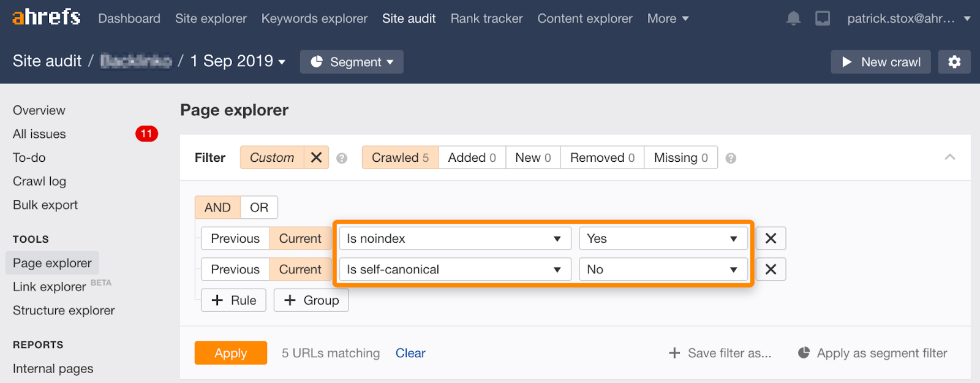The width and height of the screenshot is (980, 383).
Task: Open Keywords explorer from top navigation
Action: [314, 18]
